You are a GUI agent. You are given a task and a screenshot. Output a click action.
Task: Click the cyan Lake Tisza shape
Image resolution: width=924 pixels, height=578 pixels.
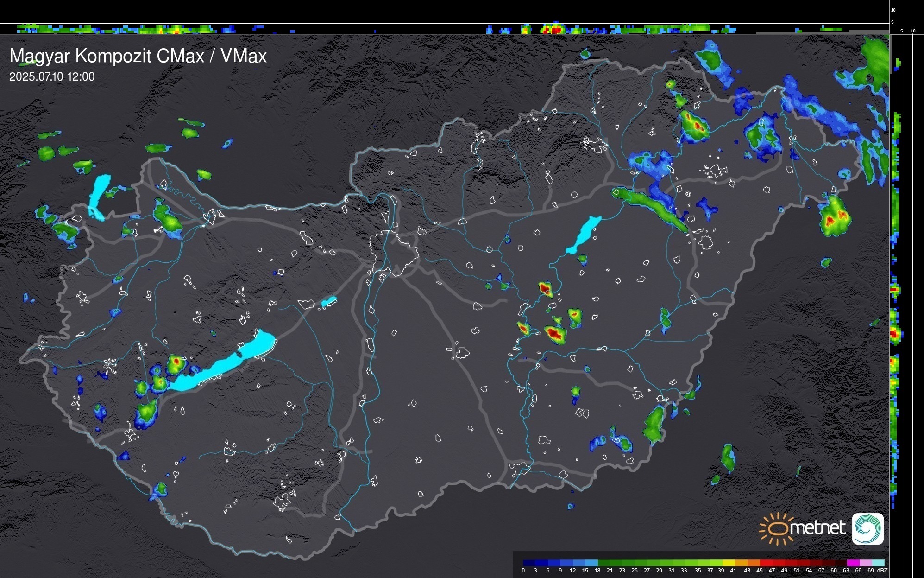[585, 235]
